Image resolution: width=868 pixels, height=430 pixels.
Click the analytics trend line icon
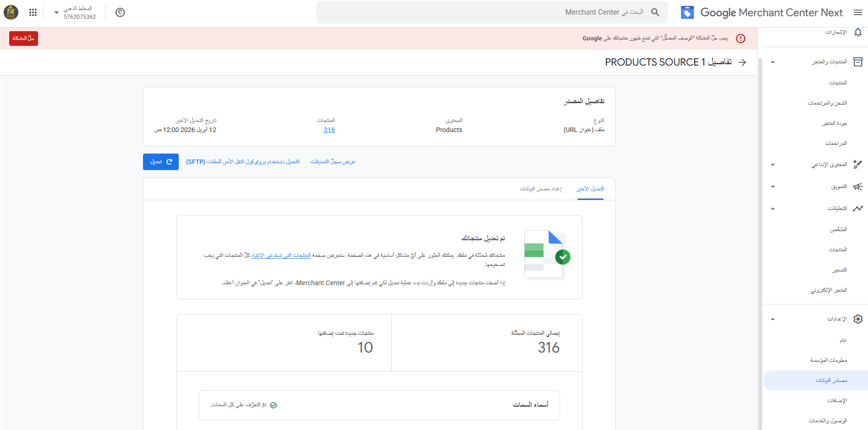click(858, 209)
